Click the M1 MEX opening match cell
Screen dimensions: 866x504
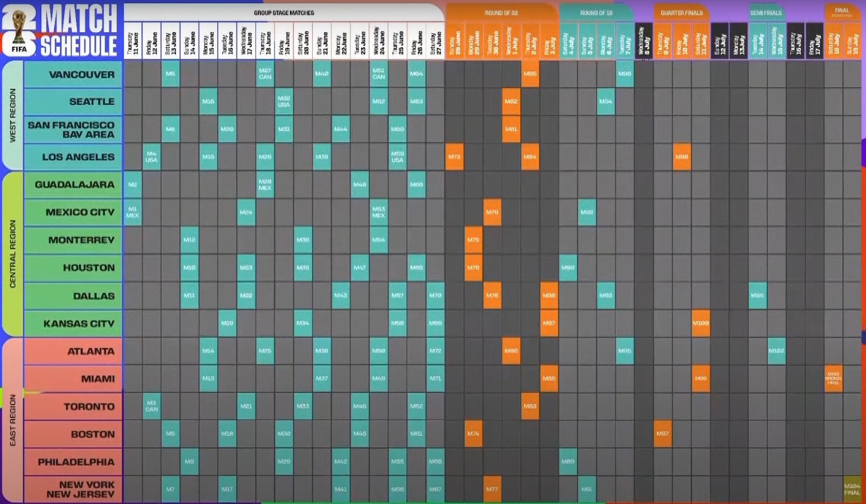[132, 212]
